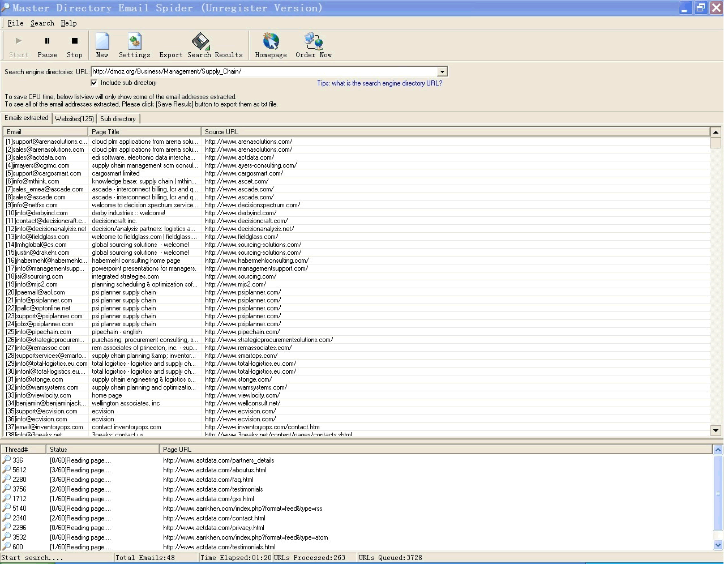Open the Search menu

pyautogui.click(x=42, y=23)
